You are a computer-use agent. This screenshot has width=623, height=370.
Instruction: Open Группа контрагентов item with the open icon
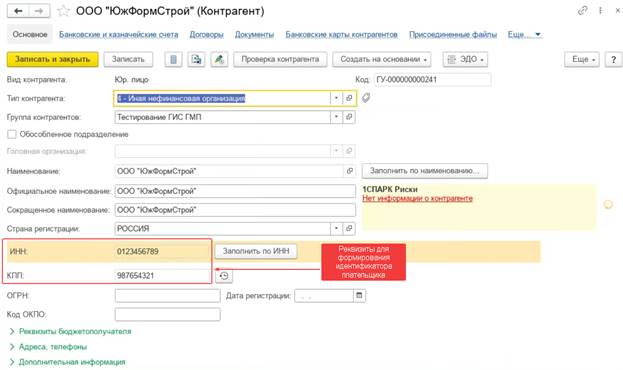[349, 117]
